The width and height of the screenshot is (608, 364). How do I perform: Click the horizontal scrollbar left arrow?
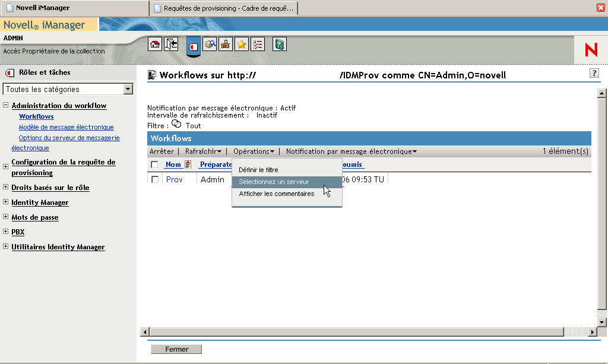click(145, 332)
